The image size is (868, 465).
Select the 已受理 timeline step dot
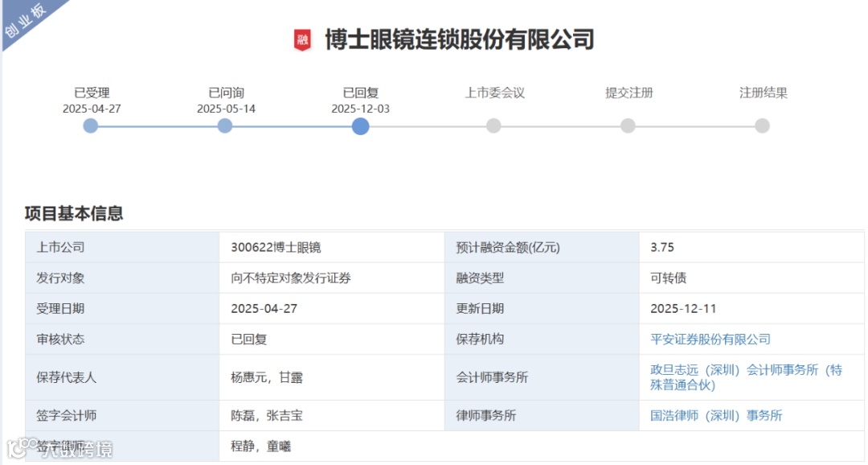[91, 126]
